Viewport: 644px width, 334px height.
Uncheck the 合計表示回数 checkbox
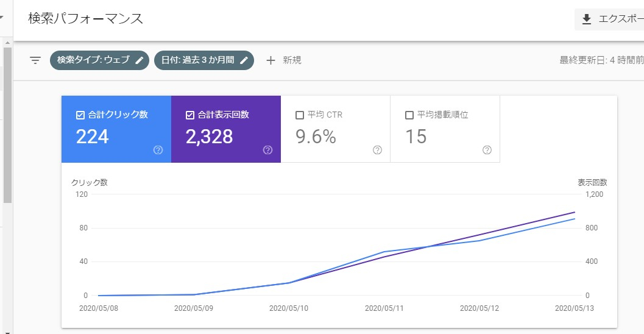pos(190,115)
